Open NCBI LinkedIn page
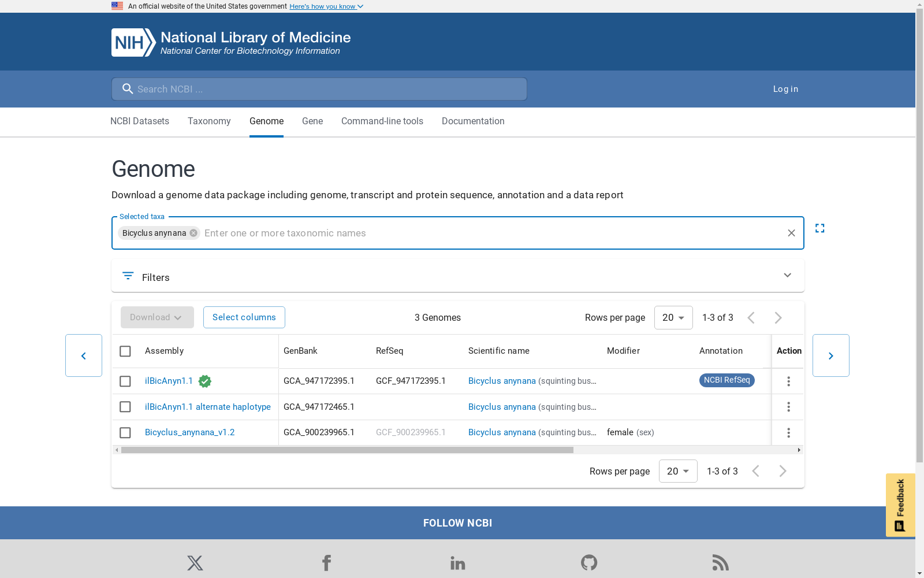Viewport: 924px width, 578px height. tap(458, 563)
